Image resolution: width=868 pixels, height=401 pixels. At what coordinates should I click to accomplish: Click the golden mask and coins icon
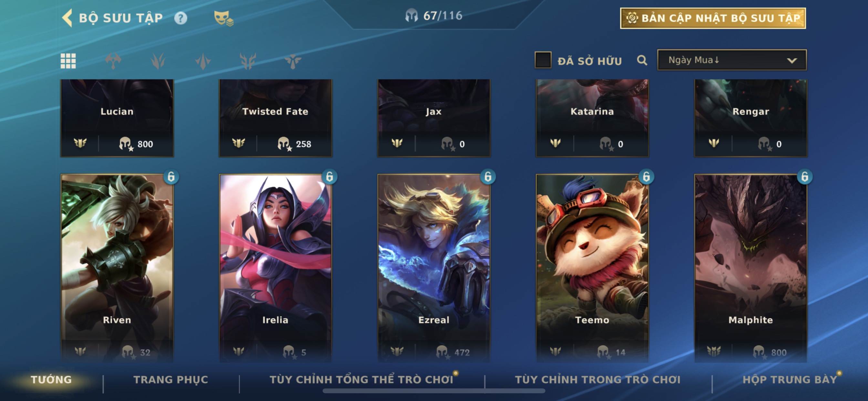click(223, 18)
